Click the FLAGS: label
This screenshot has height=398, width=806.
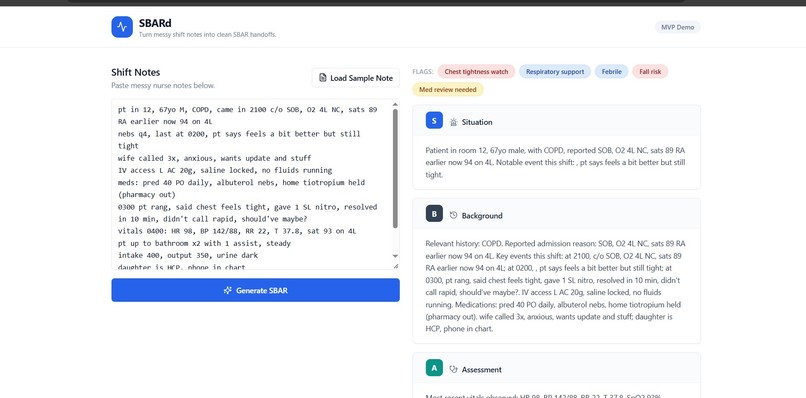click(x=423, y=71)
